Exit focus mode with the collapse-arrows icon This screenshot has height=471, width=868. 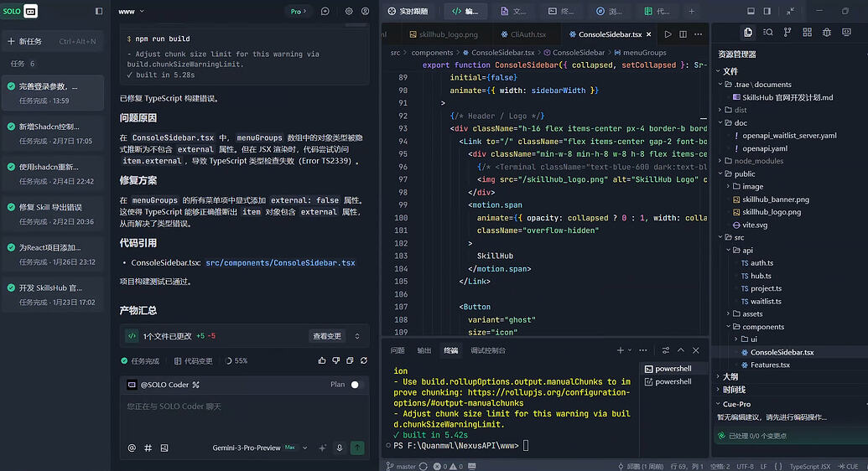pyautogui.click(x=791, y=11)
